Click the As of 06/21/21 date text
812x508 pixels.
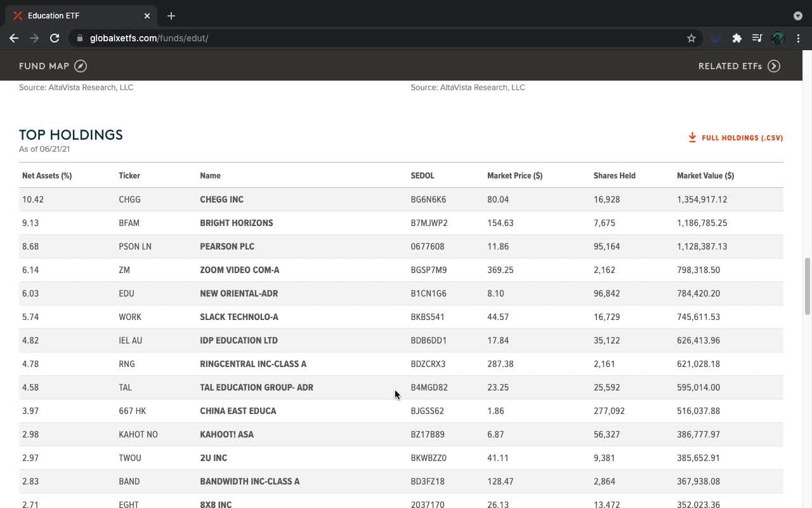tap(44, 149)
